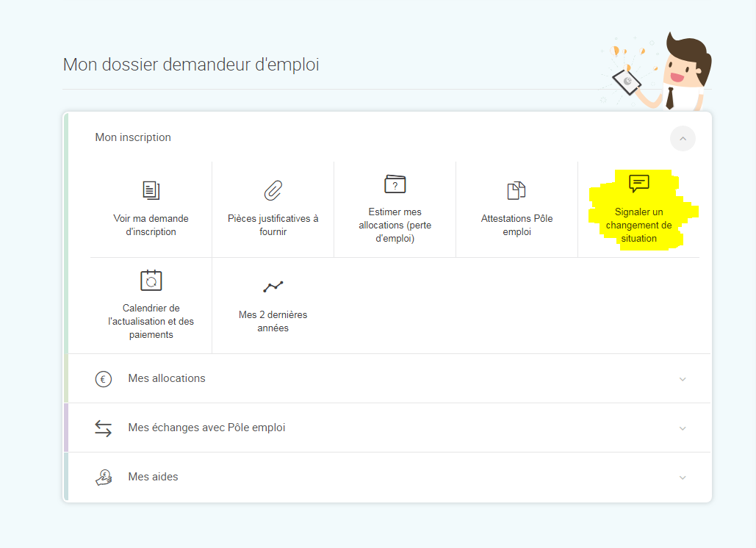The image size is (756, 548).
Task: Expand Mes échanges avec Pôle emploi chevron
Action: (x=683, y=428)
